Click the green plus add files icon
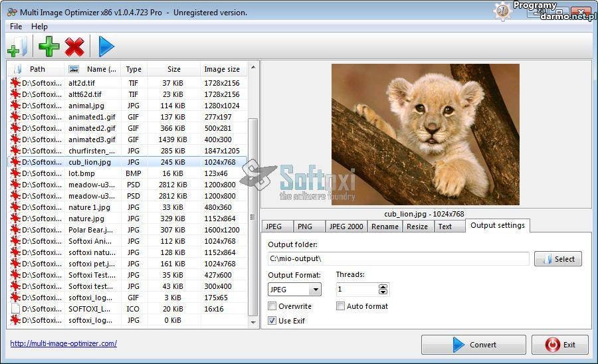Viewport: 598px width, 364px height. tap(49, 46)
